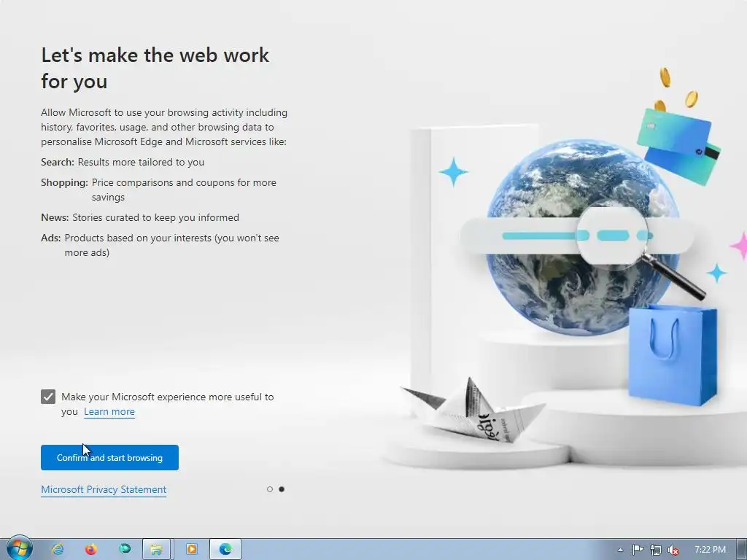Click the 'News:' label text
The width and height of the screenshot is (747, 560).
(55, 217)
